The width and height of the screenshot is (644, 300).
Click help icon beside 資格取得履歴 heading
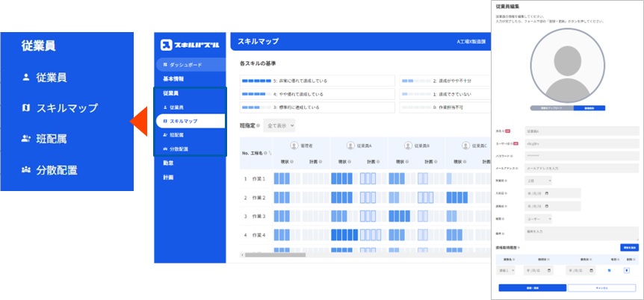[519, 248]
